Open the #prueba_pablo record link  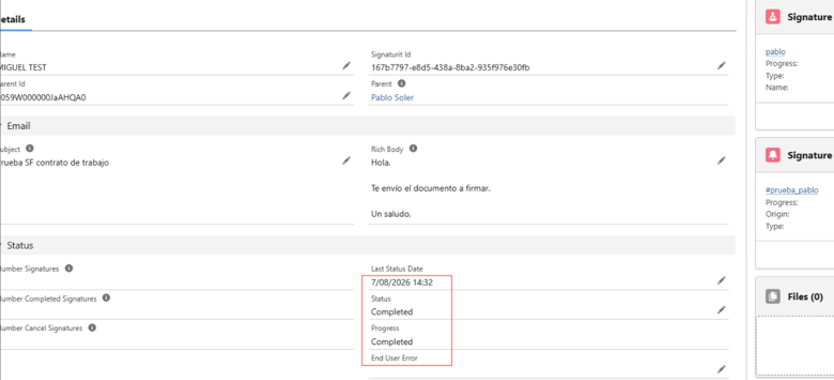point(792,190)
